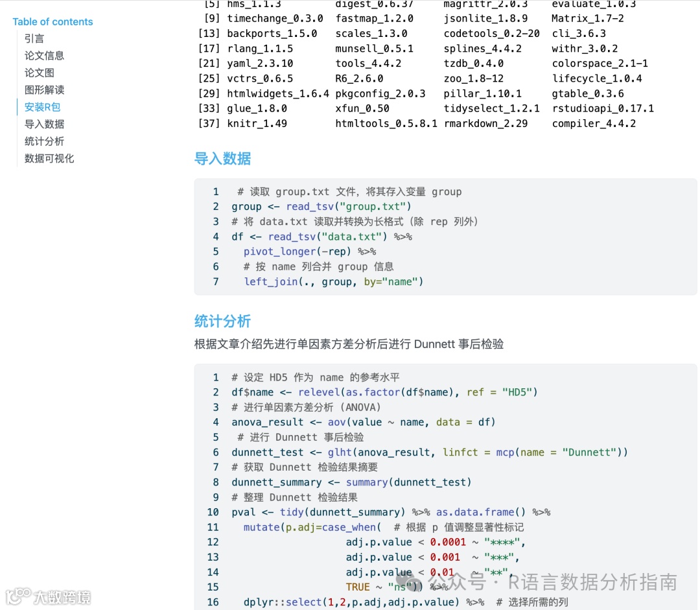
Task: Click the adj.p.value < 0.0001 line
Action: pos(436,542)
